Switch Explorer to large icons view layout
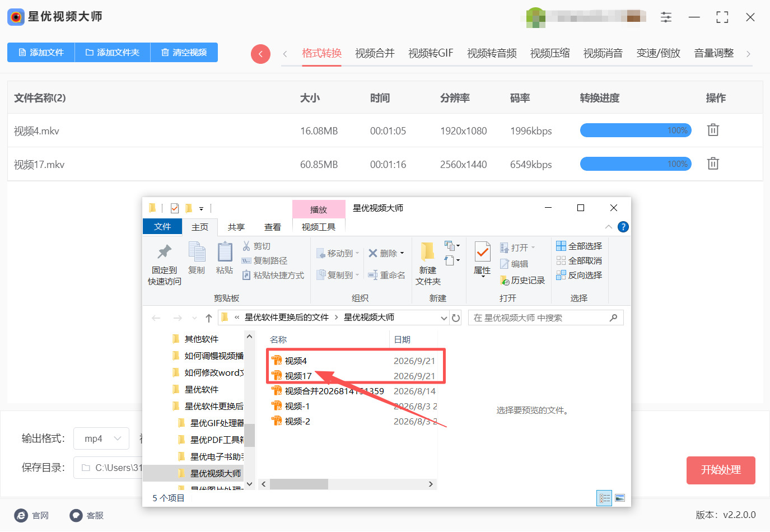Viewport: 770px width, 532px height. click(619, 498)
